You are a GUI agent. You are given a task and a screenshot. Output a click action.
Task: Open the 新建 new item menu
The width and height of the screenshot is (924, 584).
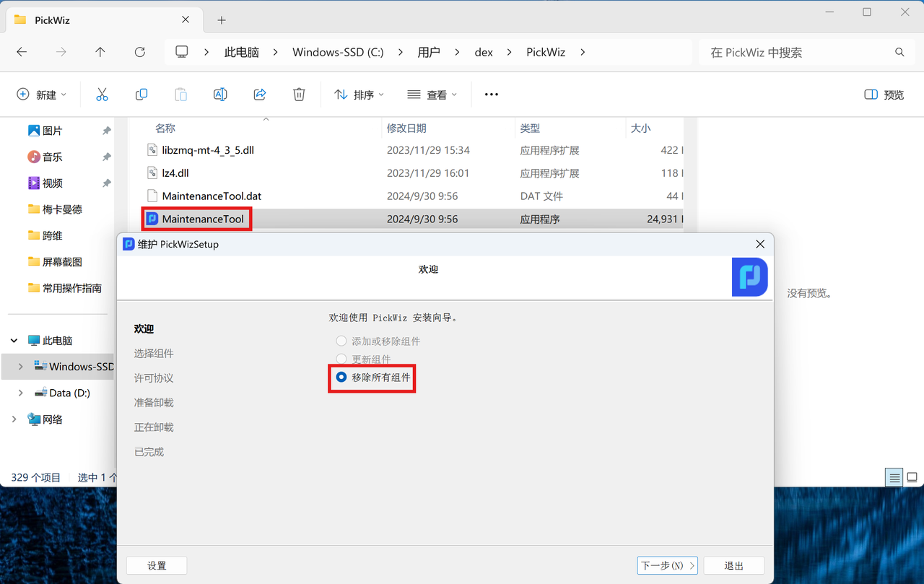[x=42, y=95]
